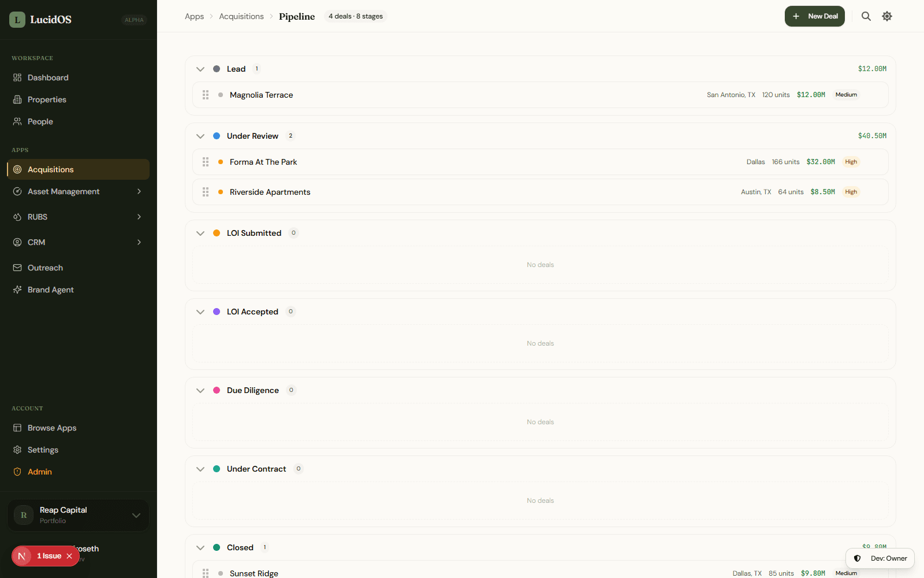
Task: Click the LucidOS logo icon
Action: coord(17,20)
